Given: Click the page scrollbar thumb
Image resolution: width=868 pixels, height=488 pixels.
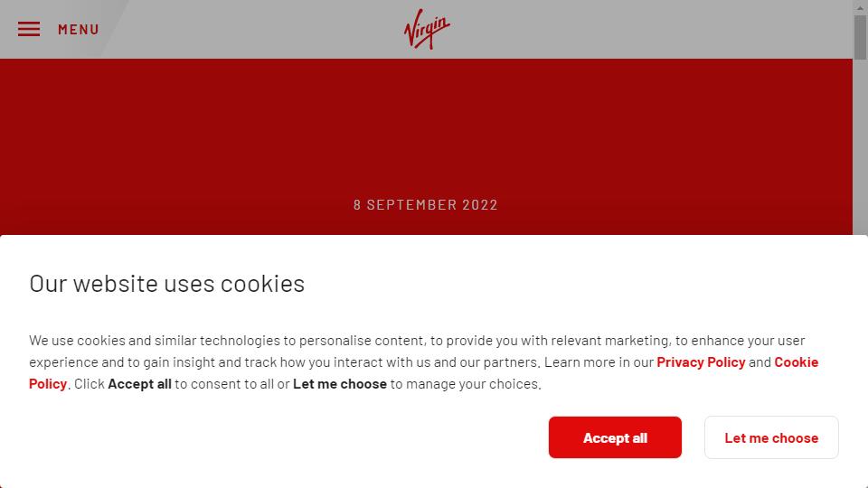Looking at the screenshot, I should pyautogui.click(x=860, y=36).
